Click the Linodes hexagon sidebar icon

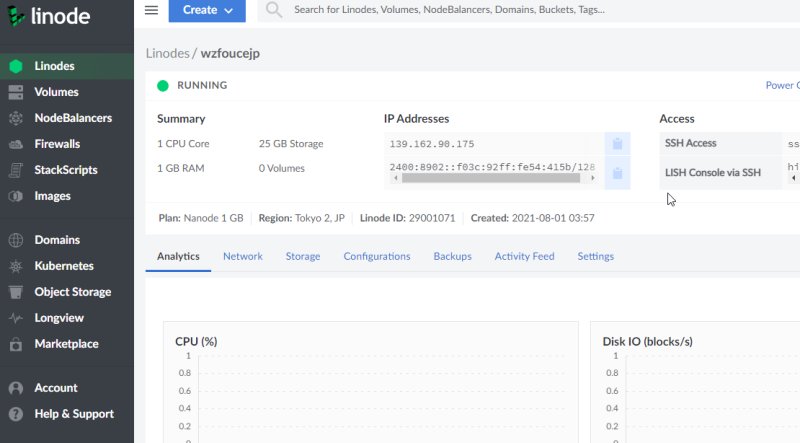click(x=16, y=66)
